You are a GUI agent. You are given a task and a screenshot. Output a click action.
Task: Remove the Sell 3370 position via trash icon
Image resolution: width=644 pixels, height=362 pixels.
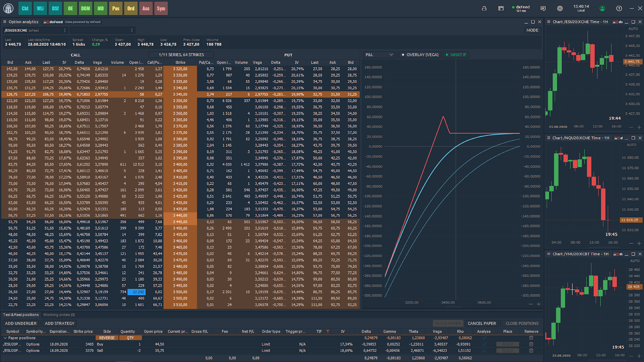click(x=531, y=351)
